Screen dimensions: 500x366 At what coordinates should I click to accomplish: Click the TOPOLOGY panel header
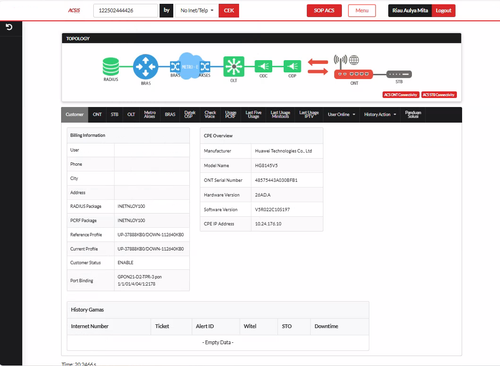click(x=261, y=38)
